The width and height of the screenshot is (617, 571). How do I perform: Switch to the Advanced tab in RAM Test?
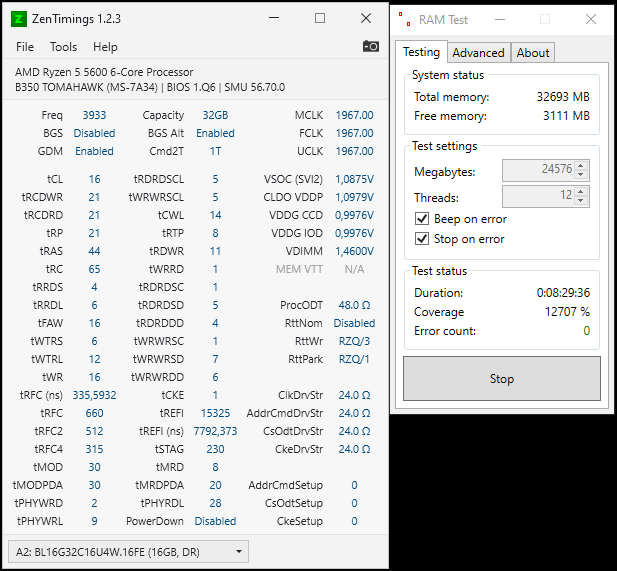tap(478, 53)
